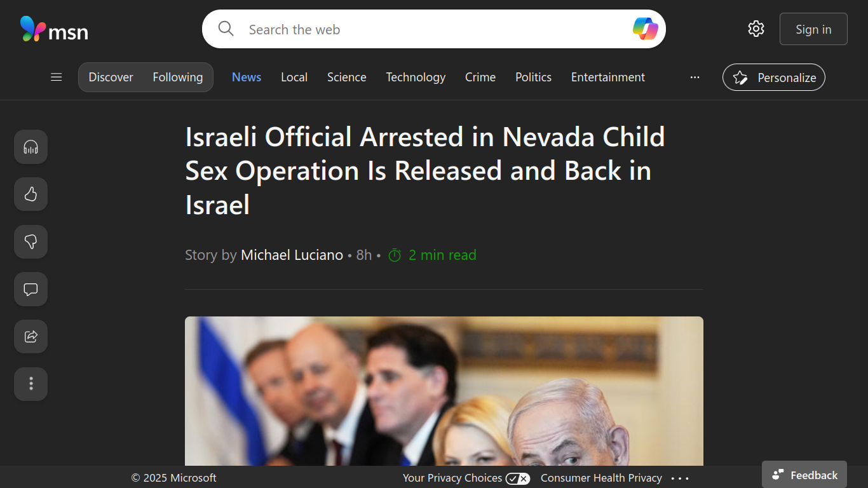This screenshot has width=868, height=488.
Task: Select the Technology tab
Action: 416,77
